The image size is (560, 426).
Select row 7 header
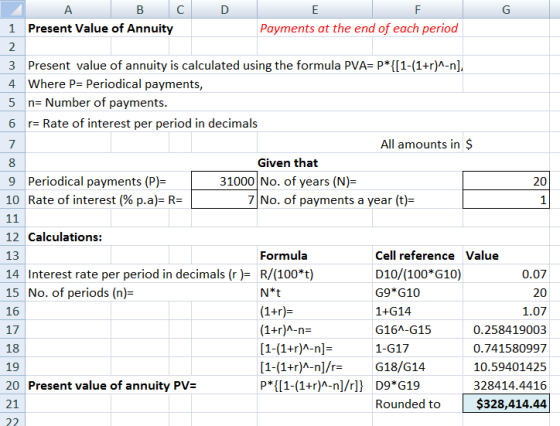pos(12,144)
